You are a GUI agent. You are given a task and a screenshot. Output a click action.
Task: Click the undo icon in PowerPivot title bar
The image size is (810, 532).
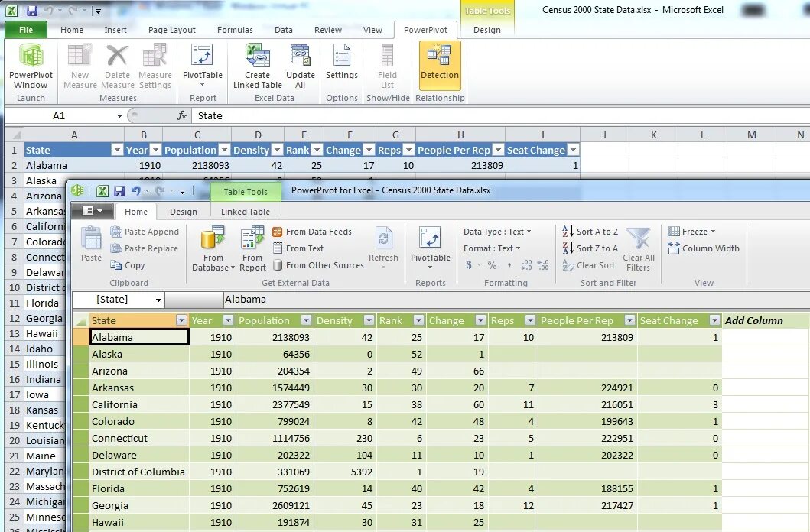(x=136, y=191)
